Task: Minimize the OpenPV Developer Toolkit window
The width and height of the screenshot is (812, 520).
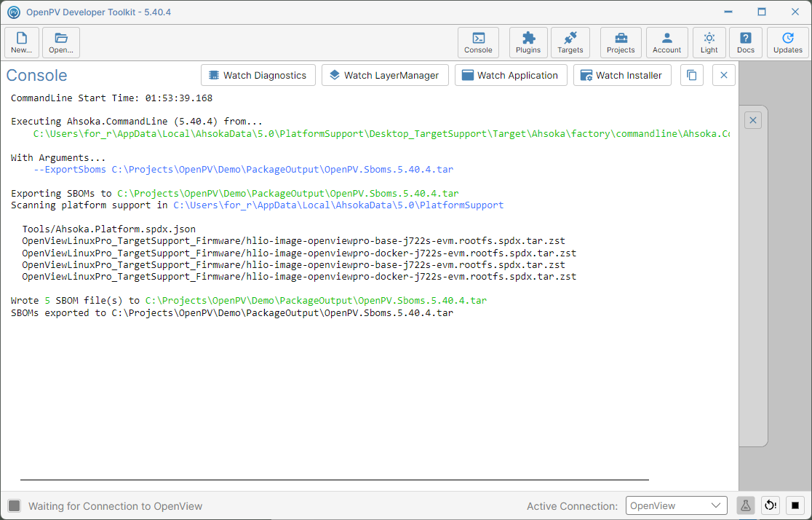Action: pos(728,12)
